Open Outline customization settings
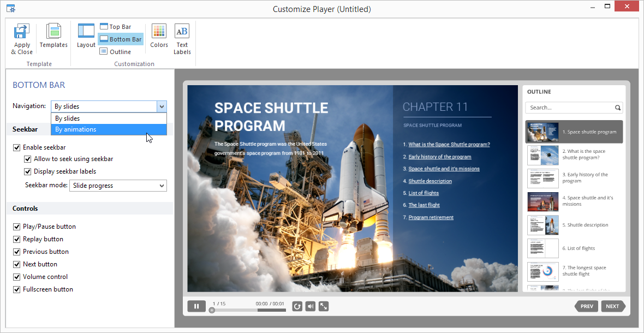Screen dimensions: 644x333 click(x=115, y=52)
